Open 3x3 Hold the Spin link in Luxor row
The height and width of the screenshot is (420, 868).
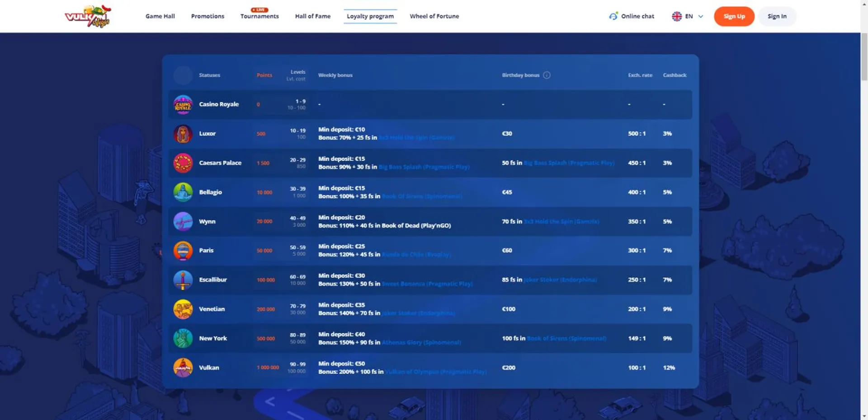[x=416, y=138]
